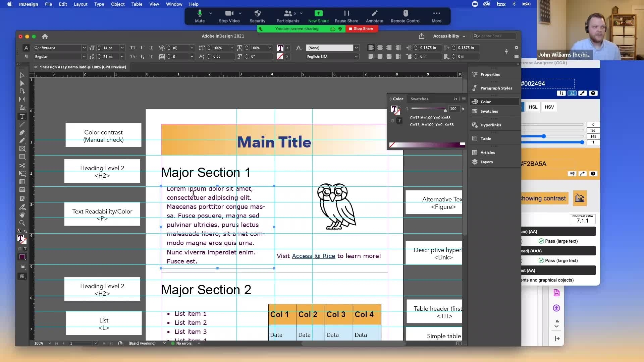Select the Type tool

22,116
